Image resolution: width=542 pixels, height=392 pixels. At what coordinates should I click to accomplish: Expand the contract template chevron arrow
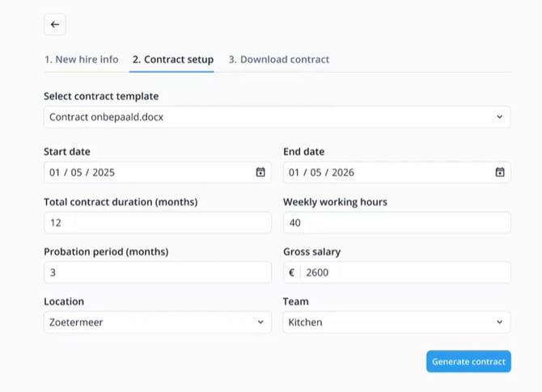pyautogui.click(x=499, y=116)
